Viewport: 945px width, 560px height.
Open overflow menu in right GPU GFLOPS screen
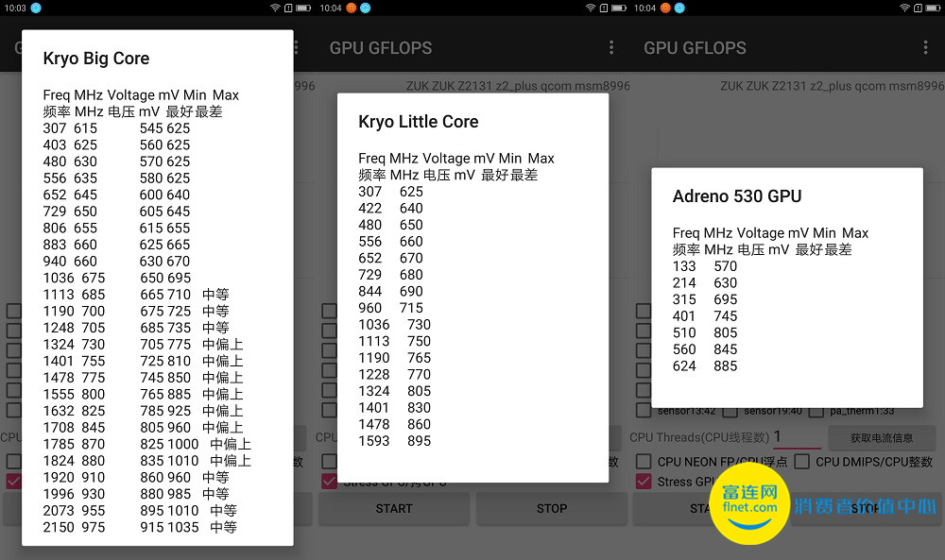pyautogui.click(x=926, y=47)
